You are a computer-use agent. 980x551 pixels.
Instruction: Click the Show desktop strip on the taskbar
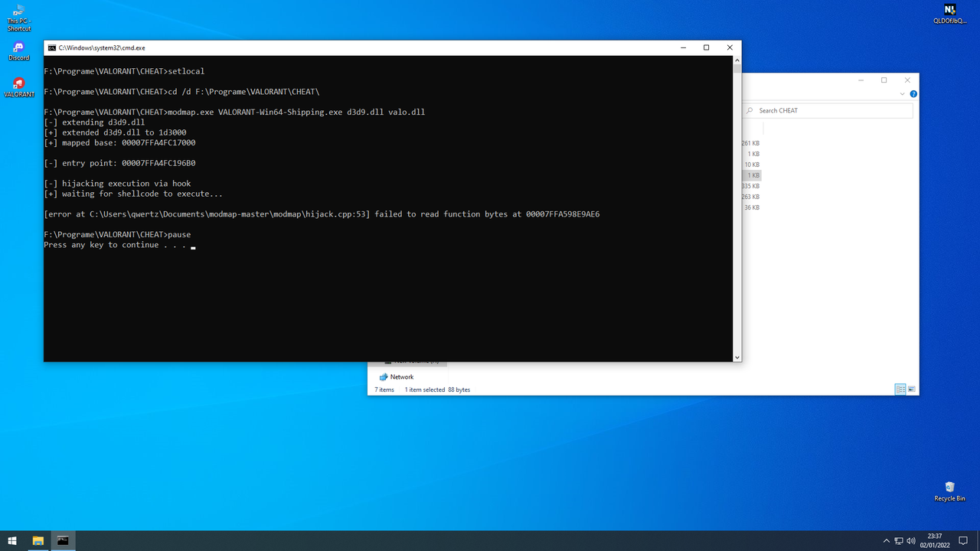[978, 540]
